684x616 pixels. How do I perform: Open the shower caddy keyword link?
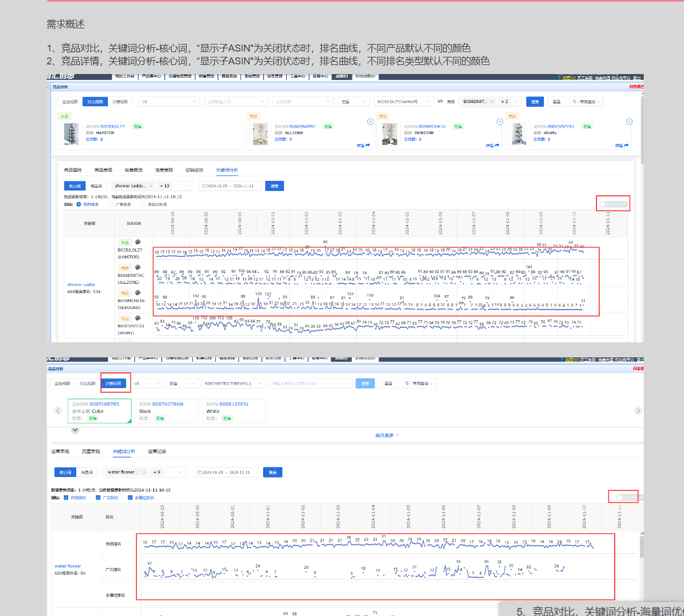click(x=81, y=284)
